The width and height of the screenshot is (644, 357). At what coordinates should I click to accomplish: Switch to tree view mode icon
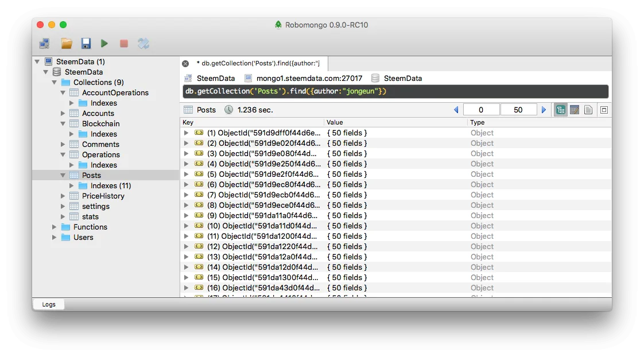[561, 110]
